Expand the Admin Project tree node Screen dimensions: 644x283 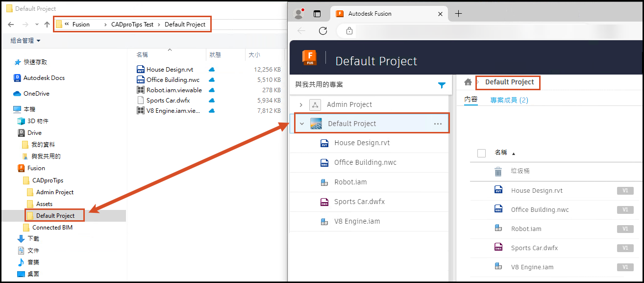pyautogui.click(x=301, y=104)
